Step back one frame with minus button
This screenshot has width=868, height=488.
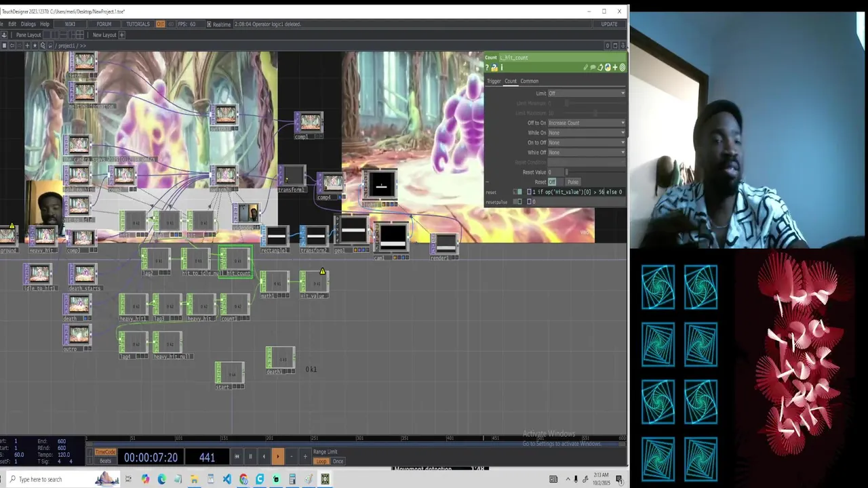292,456
